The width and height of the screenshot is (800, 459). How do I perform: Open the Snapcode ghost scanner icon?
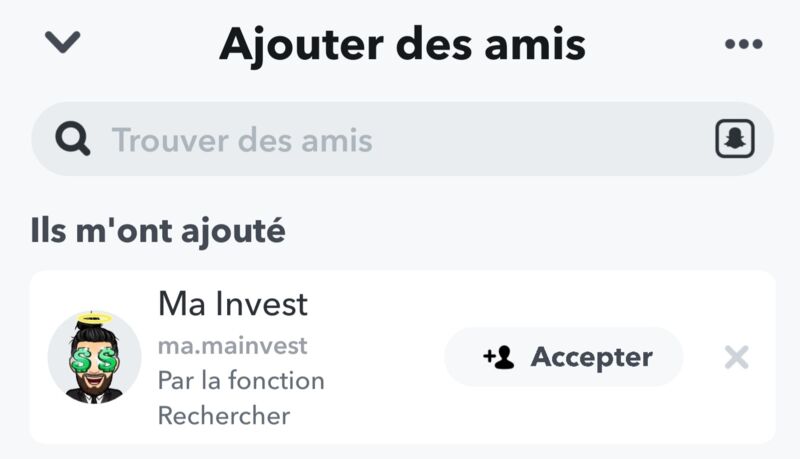pyautogui.click(x=735, y=139)
